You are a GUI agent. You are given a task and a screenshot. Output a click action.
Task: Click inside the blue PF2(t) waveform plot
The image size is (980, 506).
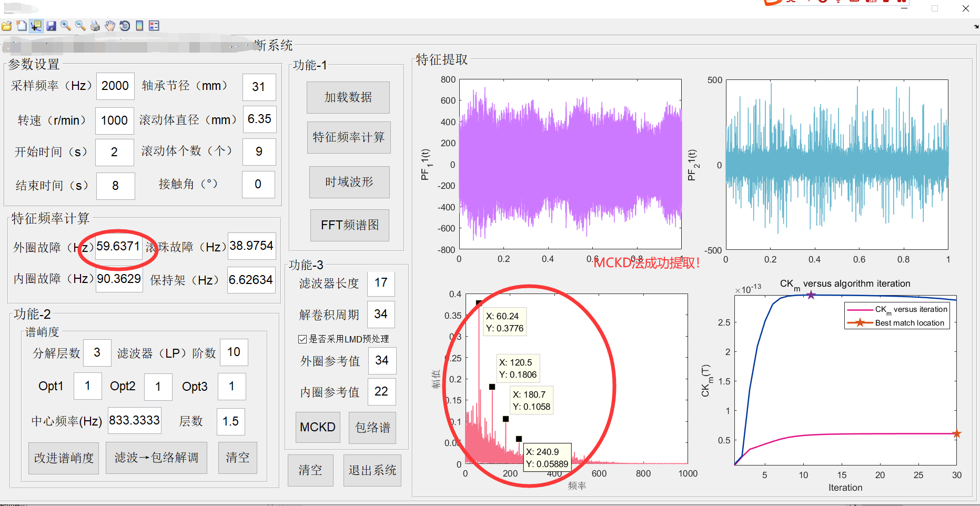coord(837,165)
